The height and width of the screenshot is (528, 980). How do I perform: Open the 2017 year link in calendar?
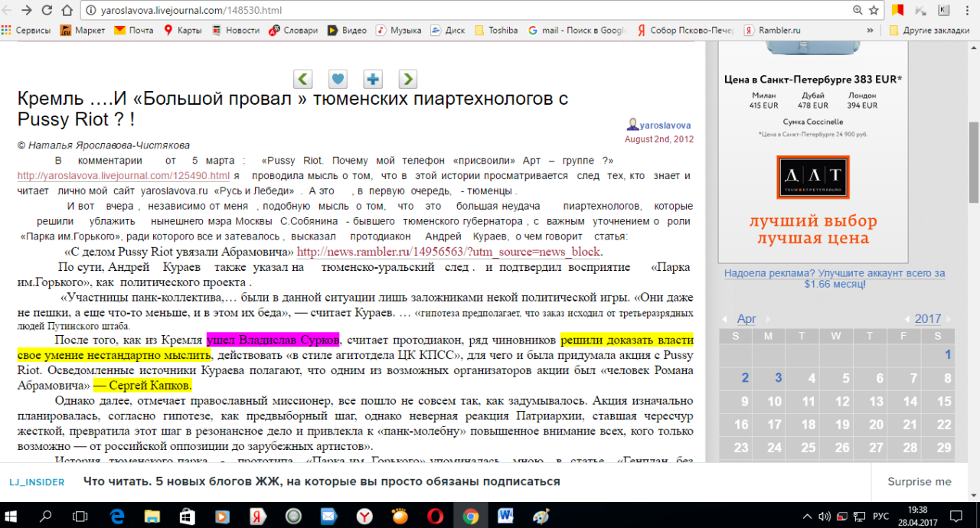click(x=928, y=319)
